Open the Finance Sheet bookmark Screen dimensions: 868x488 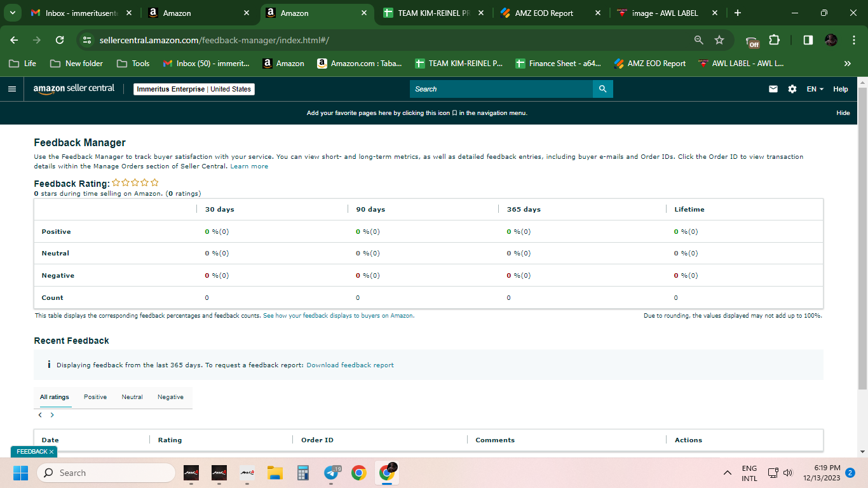point(559,64)
